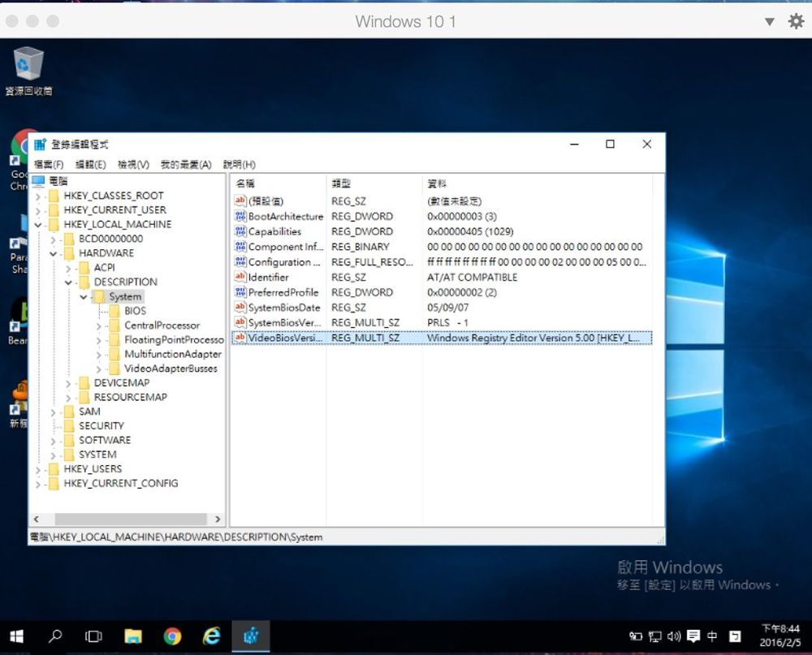Open the taskbar search magnifier icon

(x=55, y=636)
